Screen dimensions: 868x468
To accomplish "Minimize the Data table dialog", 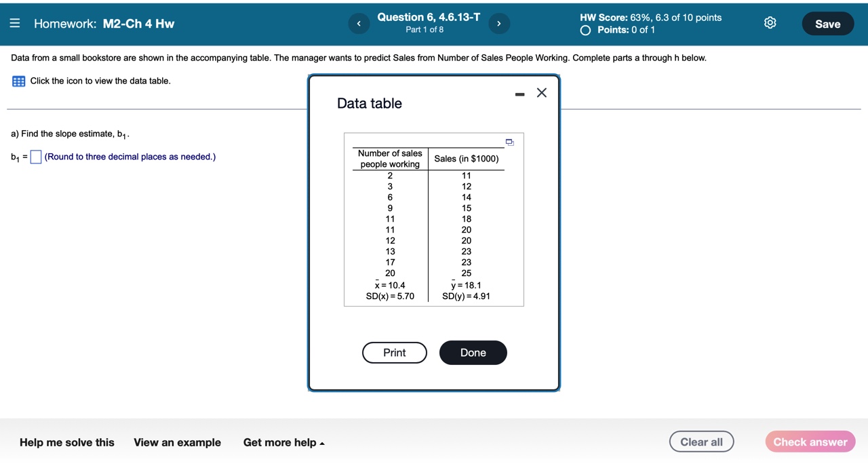I will (x=519, y=94).
